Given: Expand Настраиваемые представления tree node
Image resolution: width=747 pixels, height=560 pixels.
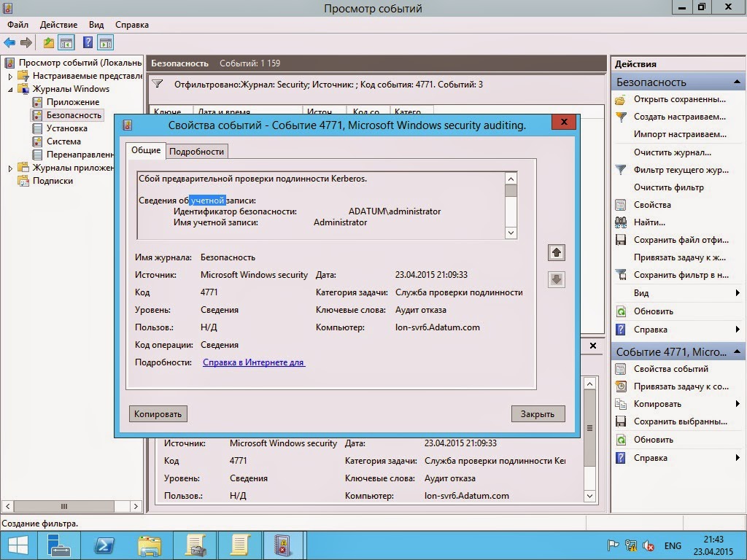Looking at the screenshot, I should (10, 76).
